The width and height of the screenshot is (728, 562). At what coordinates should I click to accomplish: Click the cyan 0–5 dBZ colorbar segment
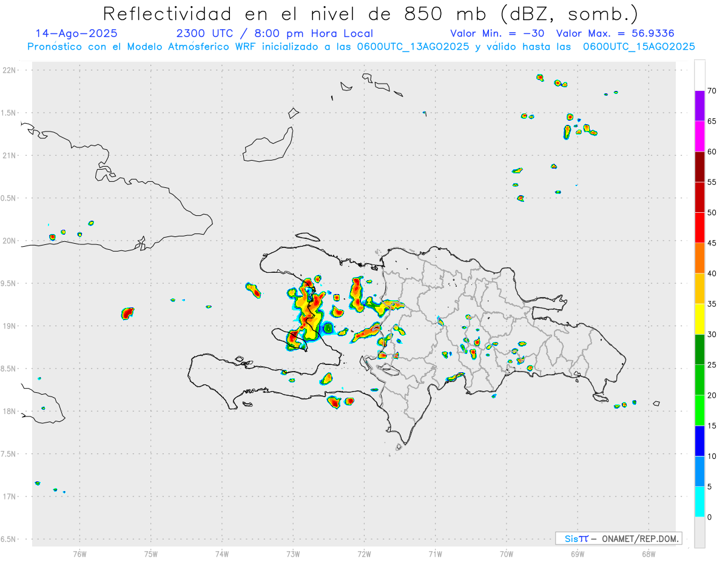coord(699,502)
